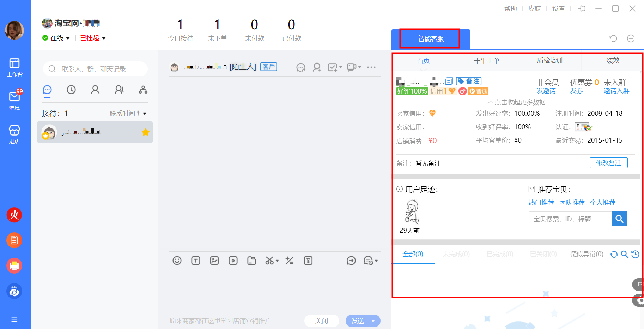Open the 在线 status dropdown
644x329 pixels.
[x=56, y=38]
